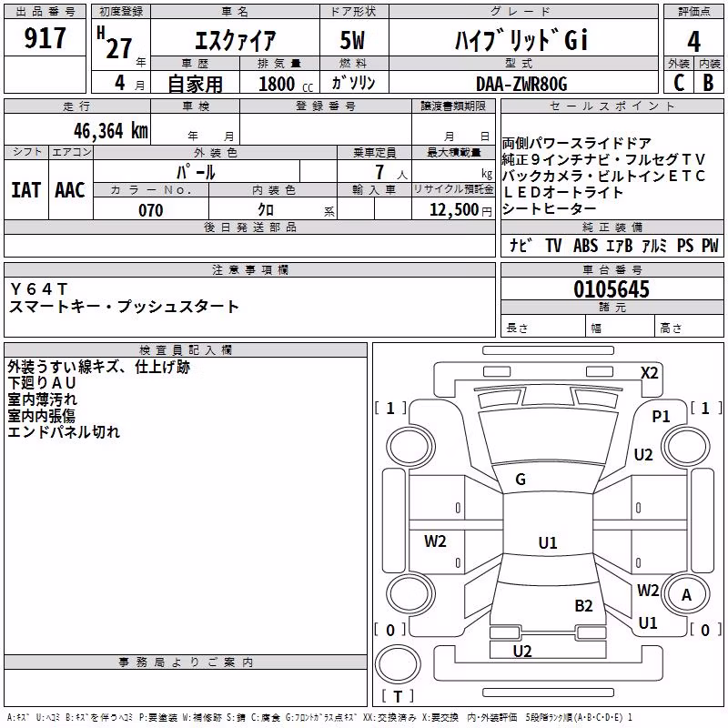Select the X2 mark on the car diagram
The width and height of the screenshot is (728, 728).
[649, 373]
